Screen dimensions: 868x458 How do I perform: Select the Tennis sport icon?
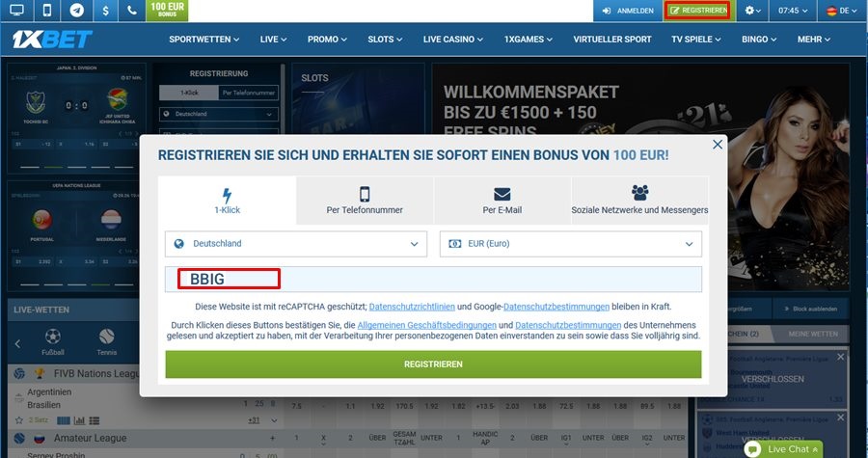tap(107, 342)
